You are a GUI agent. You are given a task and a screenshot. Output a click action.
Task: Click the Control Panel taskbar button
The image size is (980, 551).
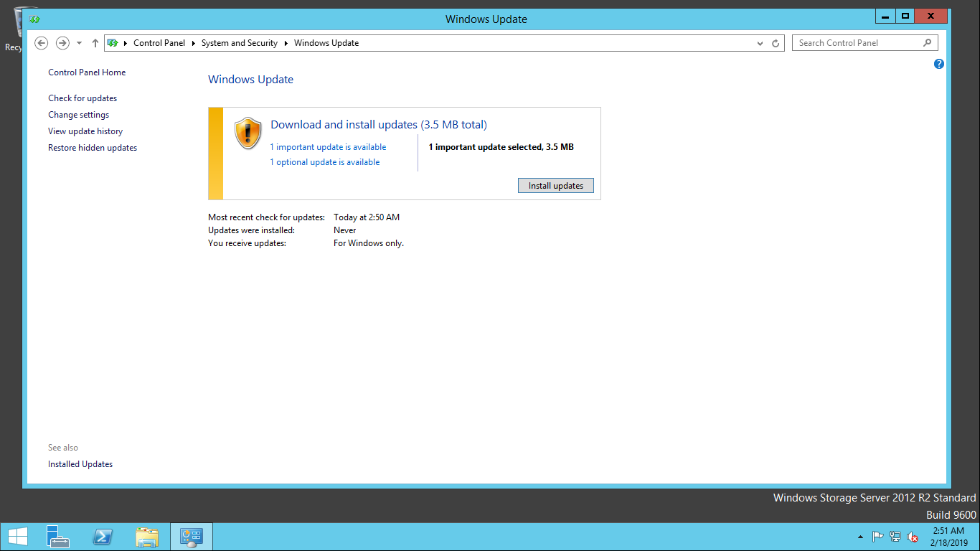tap(192, 537)
